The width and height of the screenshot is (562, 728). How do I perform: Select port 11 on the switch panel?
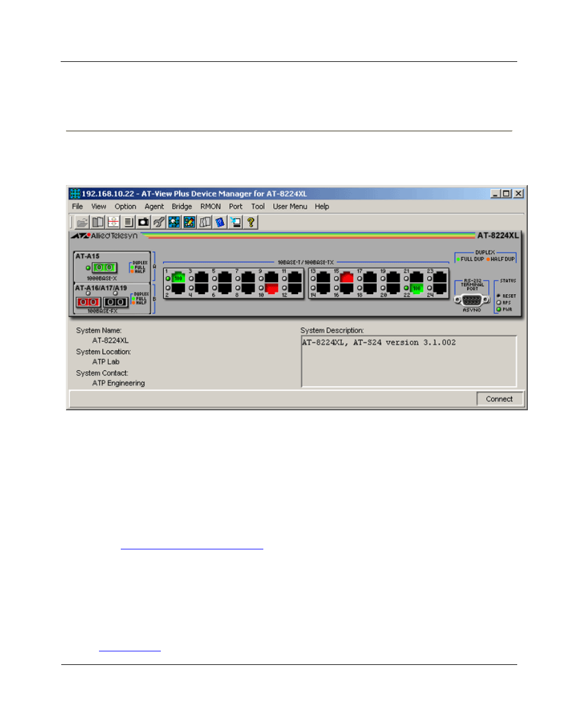pyautogui.click(x=295, y=278)
